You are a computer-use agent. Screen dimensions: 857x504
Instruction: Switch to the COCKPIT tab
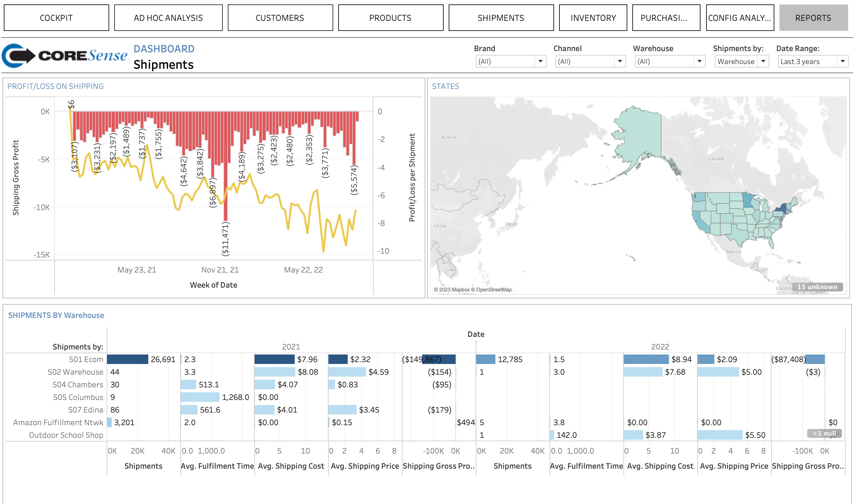tap(56, 18)
